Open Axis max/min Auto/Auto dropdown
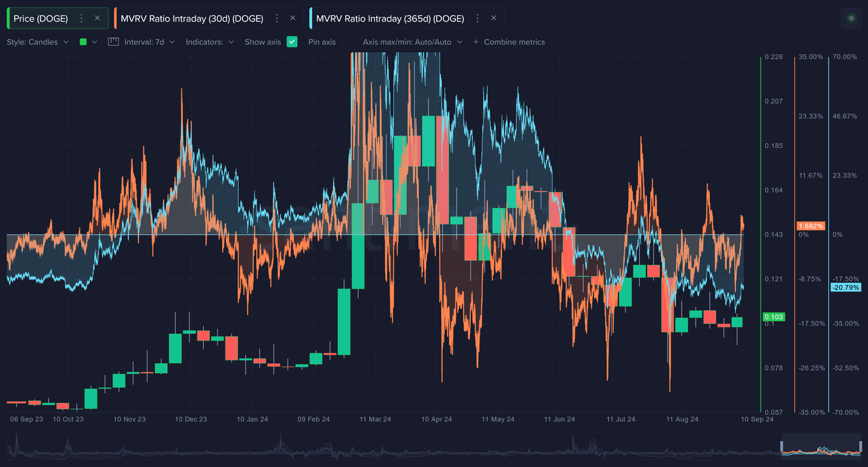Image resolution: width=868 pixels, height=467 pixels. [x=412, y=42]
